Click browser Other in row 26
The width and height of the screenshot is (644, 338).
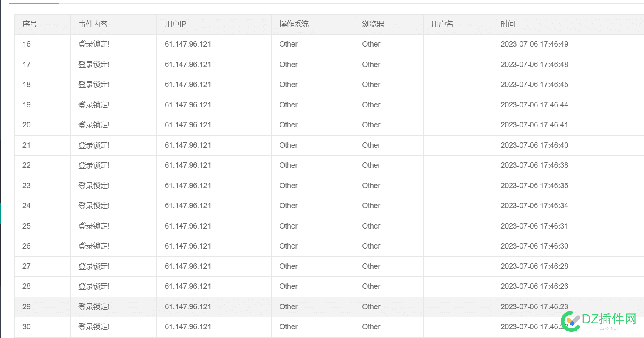pyautogui.click(x=371, y=246)
